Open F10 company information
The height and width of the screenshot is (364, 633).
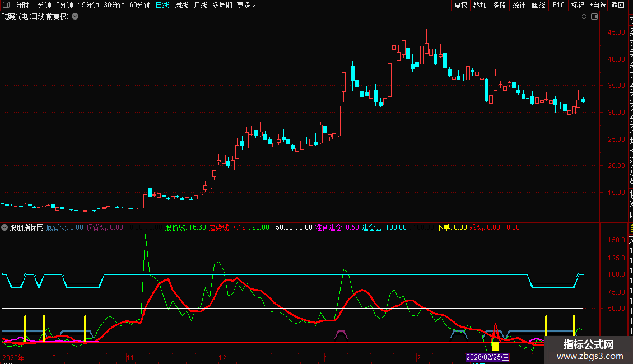558,6
